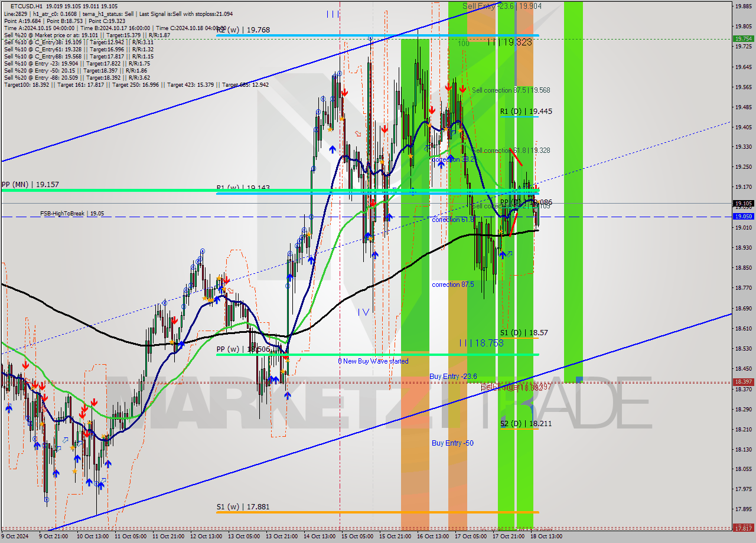Click the S1 (D) | 18.57 label
The image size is (756, 543).
click(x=523, y=333)
